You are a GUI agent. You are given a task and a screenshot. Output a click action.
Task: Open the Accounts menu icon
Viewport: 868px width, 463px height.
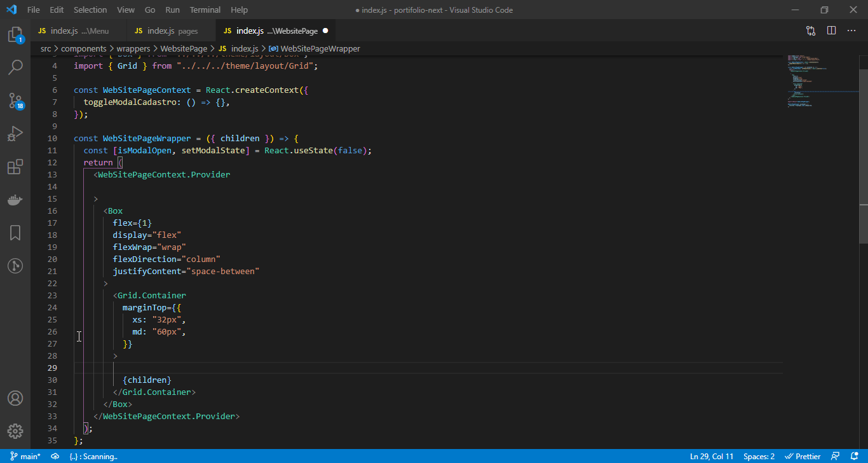click(15, 398)
